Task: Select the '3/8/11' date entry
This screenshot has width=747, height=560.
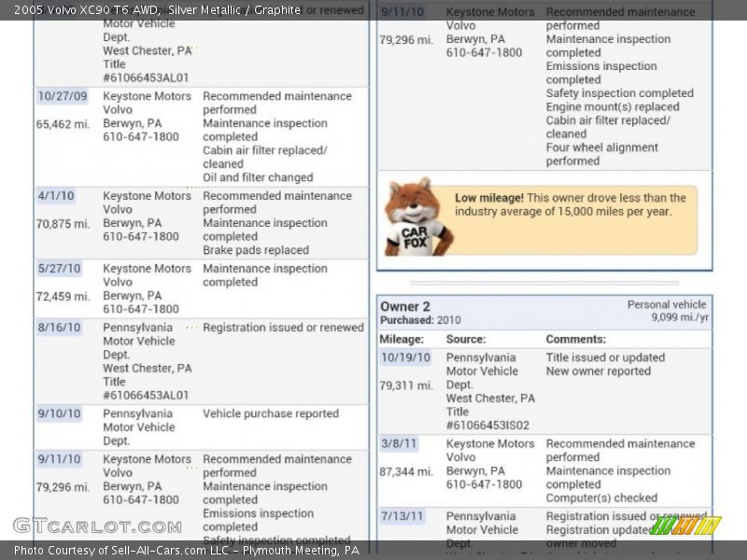Action: click(x=399, y=444)
